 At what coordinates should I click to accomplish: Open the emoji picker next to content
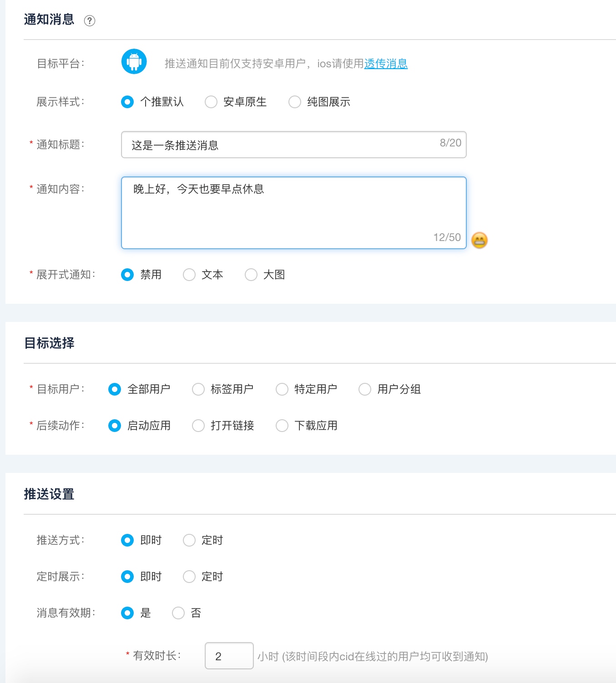point(479,240)
